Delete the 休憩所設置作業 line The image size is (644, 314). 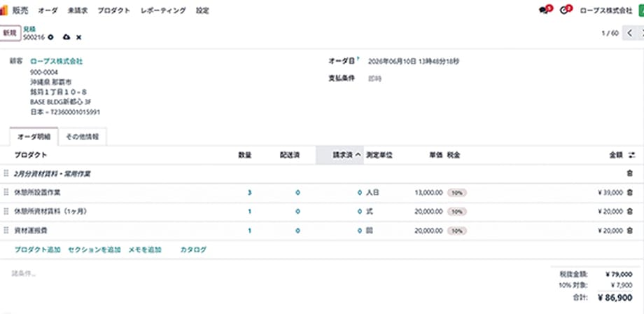629,192
